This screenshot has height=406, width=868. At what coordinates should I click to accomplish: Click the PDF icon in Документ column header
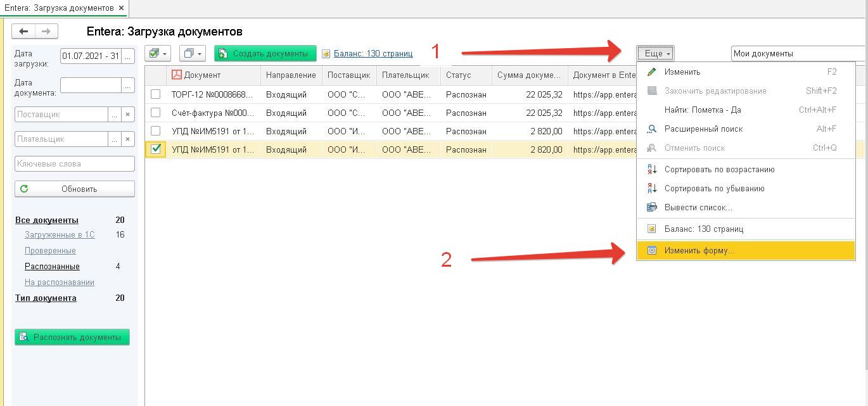click(177, 75)
